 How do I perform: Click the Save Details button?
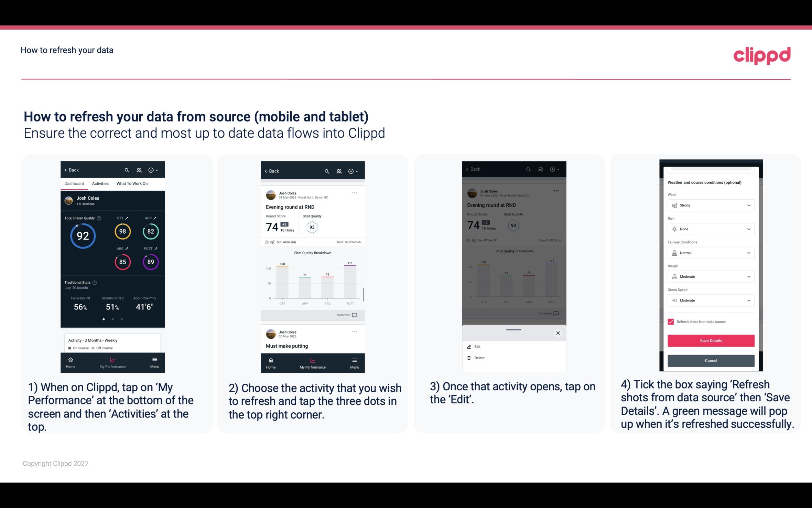(710, 341)
